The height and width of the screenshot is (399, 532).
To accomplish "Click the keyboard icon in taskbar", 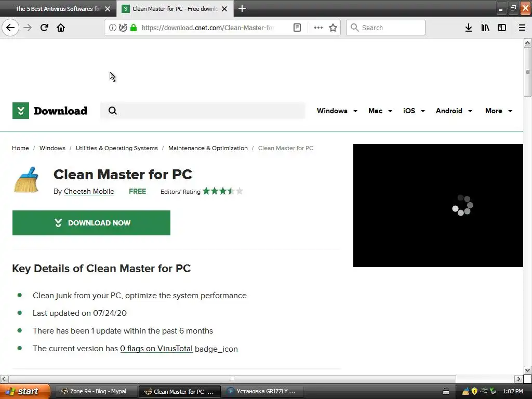I will 446,392.
